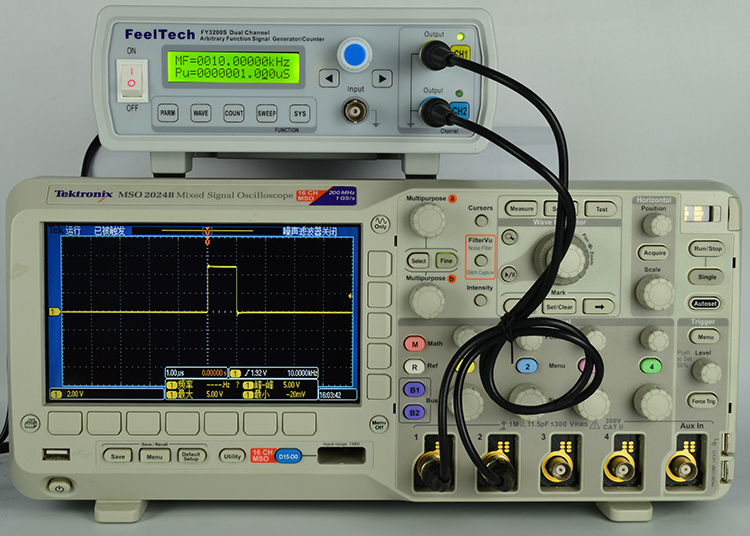This screenshot has height=536, width=750.
Task: Open the Acquire menu
Action: 654,252
